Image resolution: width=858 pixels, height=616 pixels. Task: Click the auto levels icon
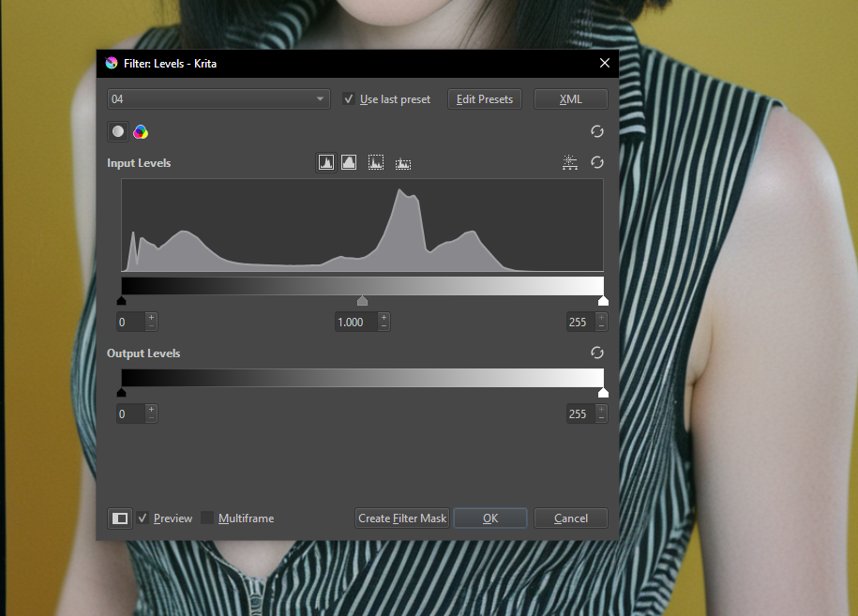(569, 162)
